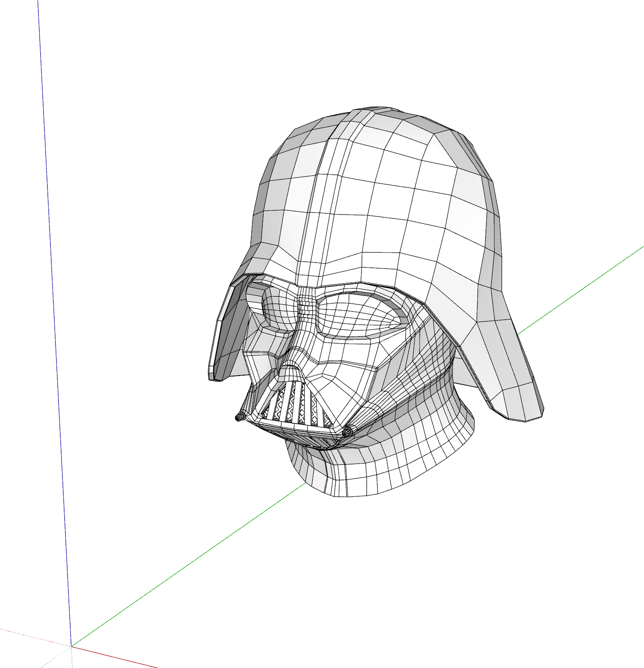Click the large right eye lens of the mask
Viewport: 644px width, 668px height.
pyautogui.click(x=363, y=315)
